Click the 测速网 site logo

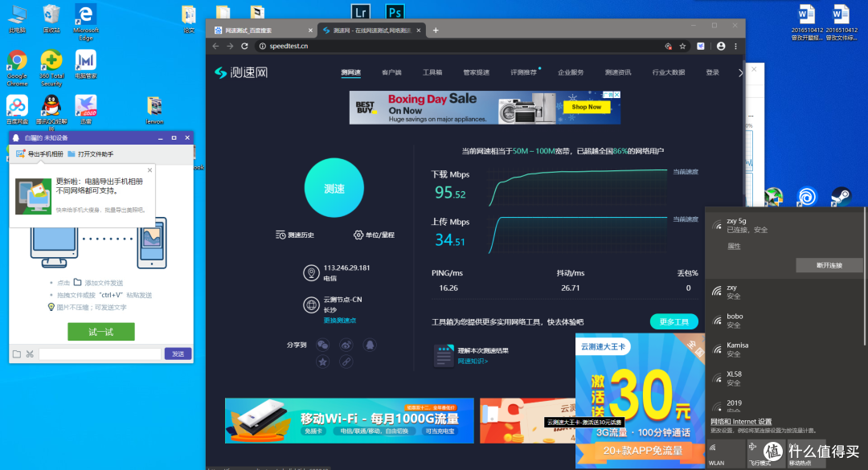tap(241, 72)
